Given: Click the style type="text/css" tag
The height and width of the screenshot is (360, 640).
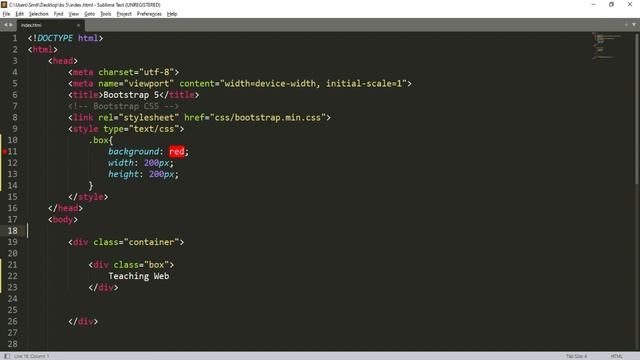Looking at the screenshot, I should (x=126, y=129).
